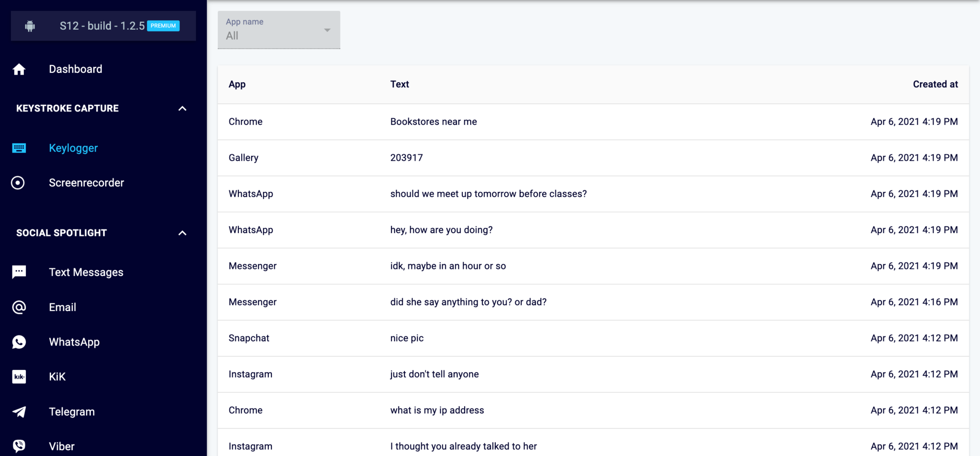This screenshot has width=980, height=456.
Task: Open Text Messages via the chat bubble icon
Action: click(x=19, y=271)
